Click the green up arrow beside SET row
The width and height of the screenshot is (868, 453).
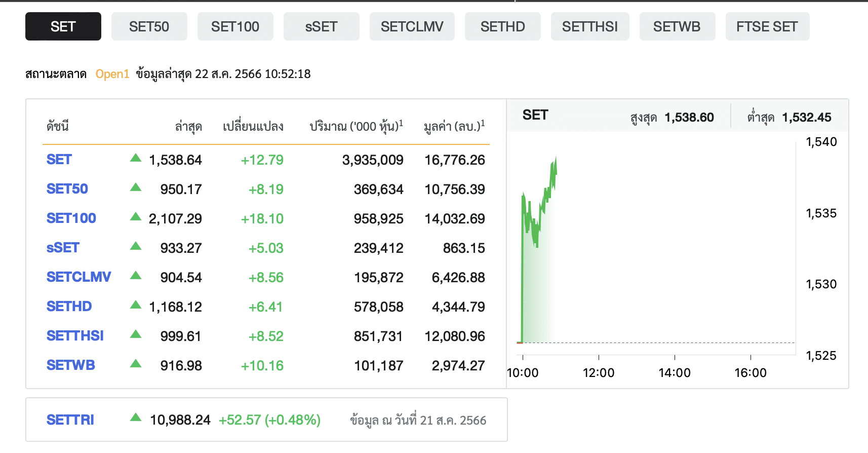(x=136, y=158)
